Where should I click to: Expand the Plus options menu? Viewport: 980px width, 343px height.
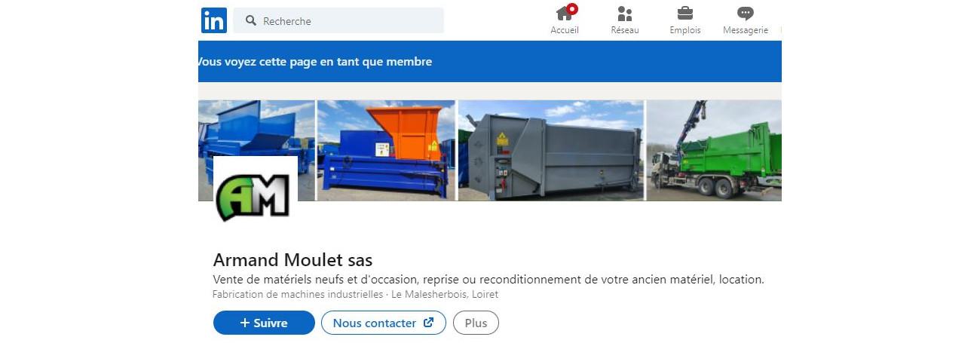tap(476, 323)
